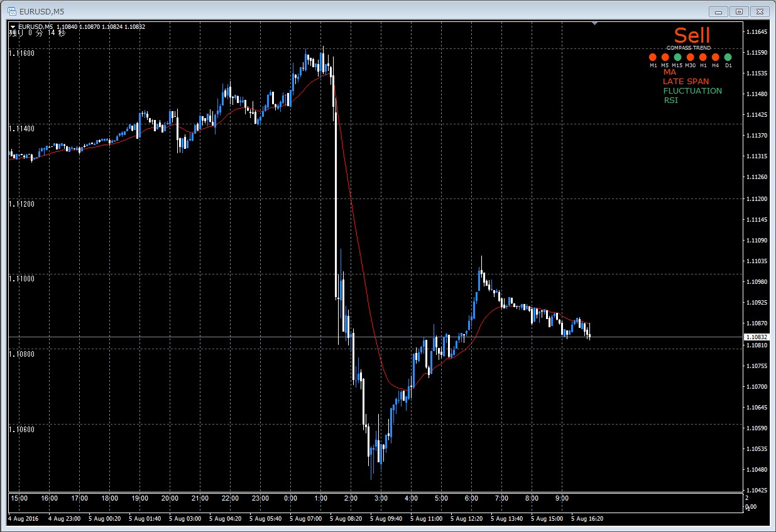Click the OHLC quote line in chart header

(x=101, y=26)
